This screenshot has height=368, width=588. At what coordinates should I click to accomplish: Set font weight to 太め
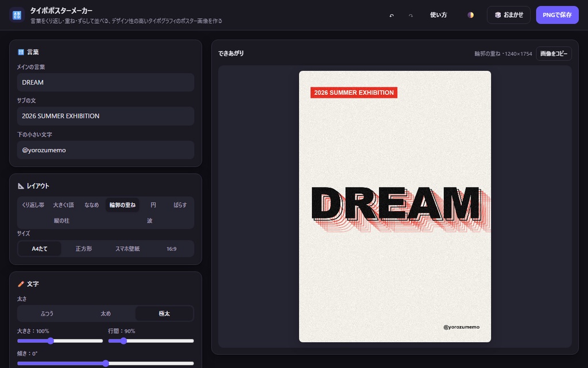point(106,313)
